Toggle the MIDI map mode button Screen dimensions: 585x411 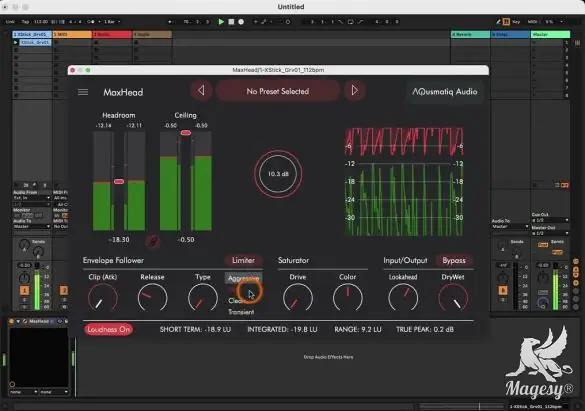click(x=532, y=22)
